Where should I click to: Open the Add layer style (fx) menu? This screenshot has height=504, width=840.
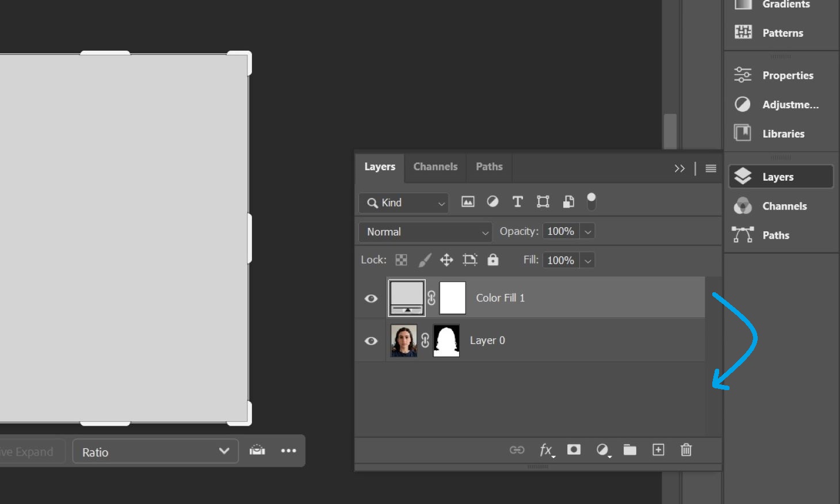click(x=545, y=450)
